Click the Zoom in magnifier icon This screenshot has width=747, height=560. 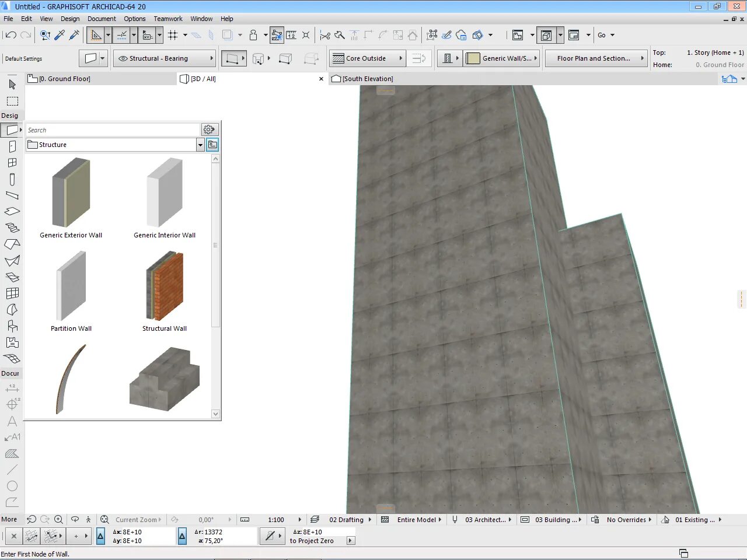(58, 519)
